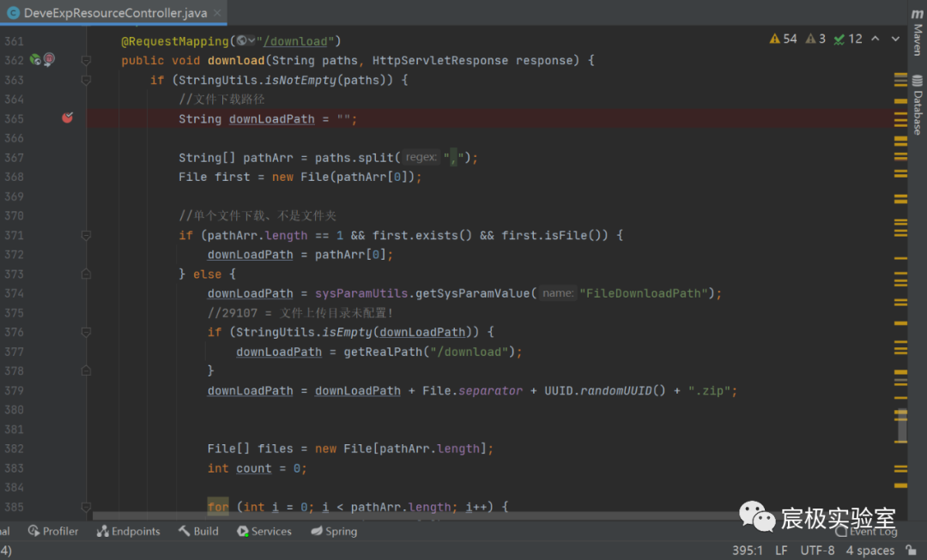Screen dimensions: 927x560
Task: Collapse the download method fold on line 362
Action: click(86, 60)
